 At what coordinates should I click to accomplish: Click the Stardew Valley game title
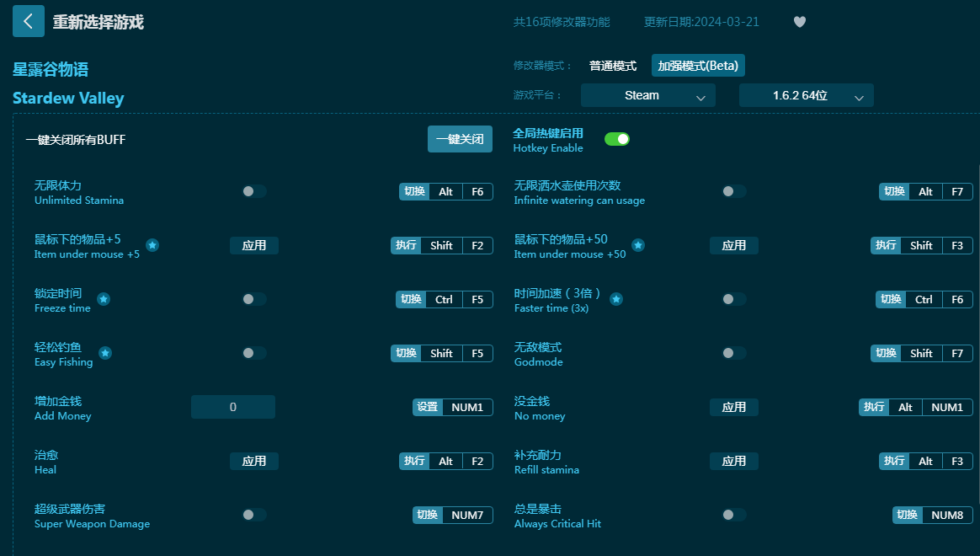[68, 99]
